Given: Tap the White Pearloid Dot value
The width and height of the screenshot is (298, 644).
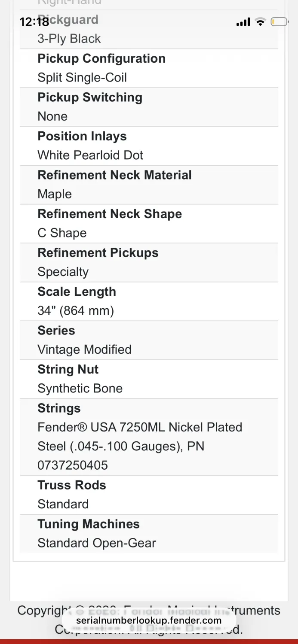Looking at the screenshot, I should [90, 155].
